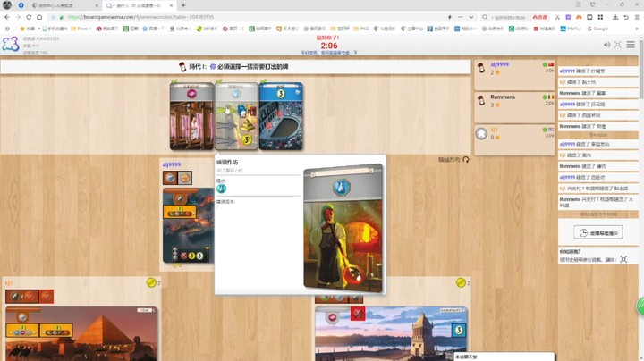The width and height of the screenshot is (644, 361).
Task: Click the red crossed-swords military token
Action: (358, 314)
